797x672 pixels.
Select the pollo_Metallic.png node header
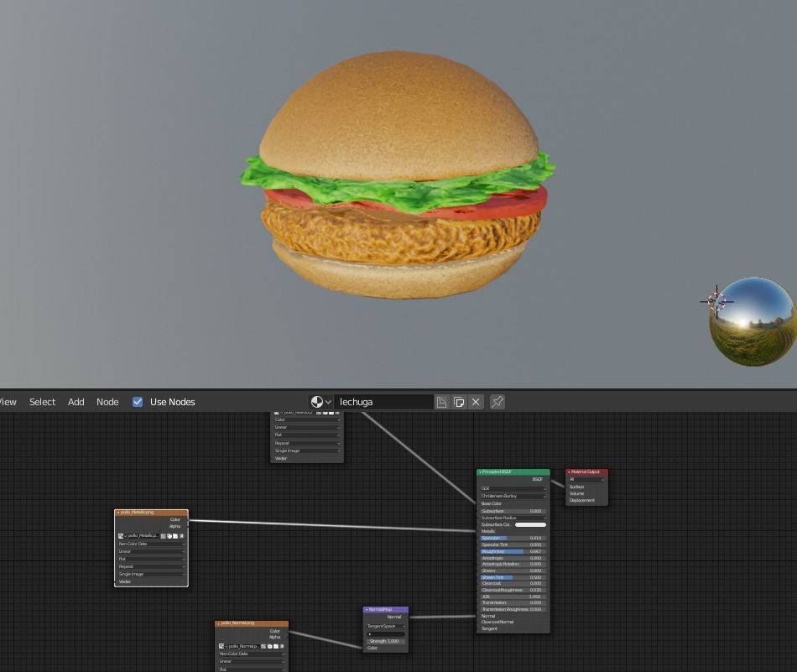[152, 513]
